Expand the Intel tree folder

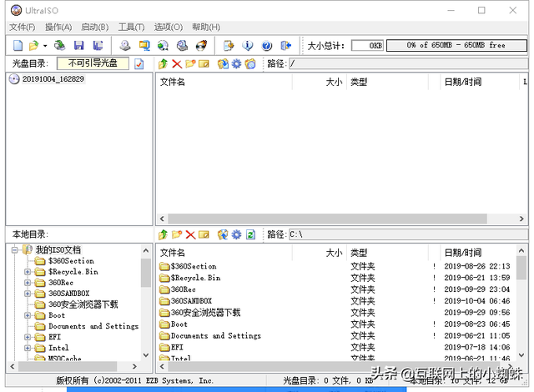tap(28, 348)
